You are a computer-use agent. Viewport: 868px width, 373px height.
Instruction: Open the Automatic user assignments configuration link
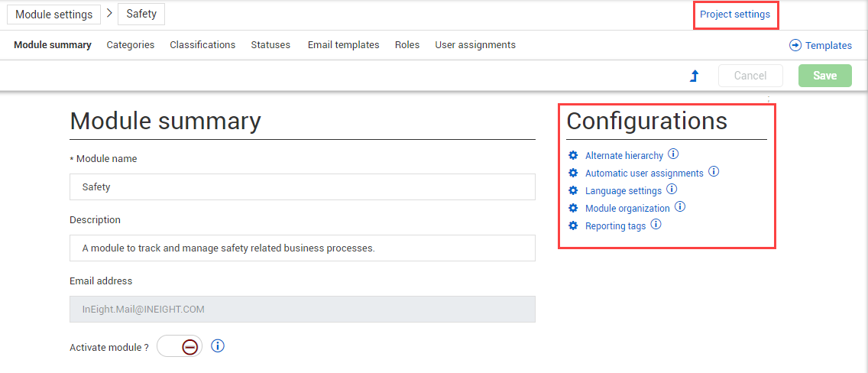[x=644, y=174]
